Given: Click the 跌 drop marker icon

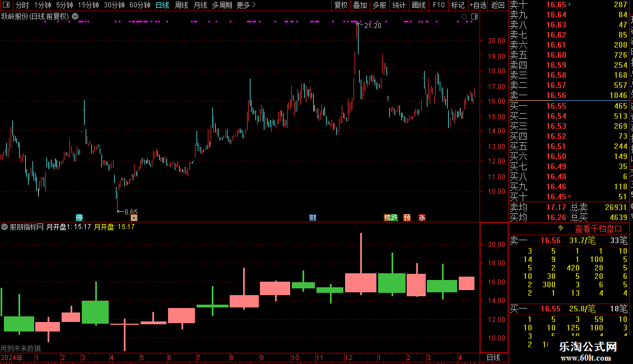Looking at the screenshot, I should 394,217.
